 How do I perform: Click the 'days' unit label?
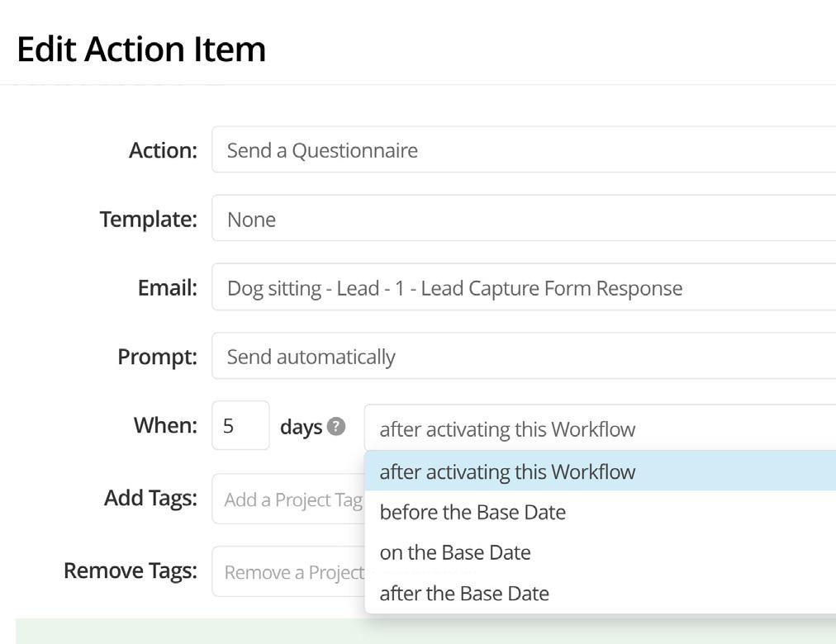[301, 427]
